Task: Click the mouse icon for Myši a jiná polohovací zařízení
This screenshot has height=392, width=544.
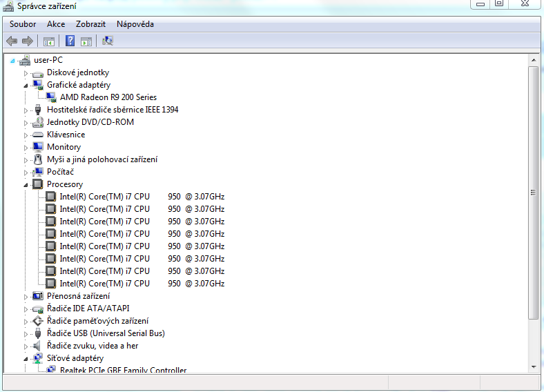Action: point(38,159)
